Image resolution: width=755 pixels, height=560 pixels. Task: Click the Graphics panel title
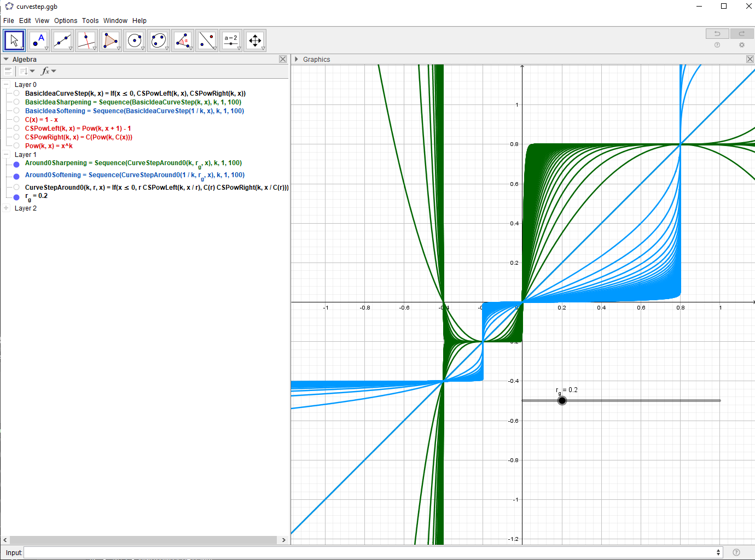317,60
